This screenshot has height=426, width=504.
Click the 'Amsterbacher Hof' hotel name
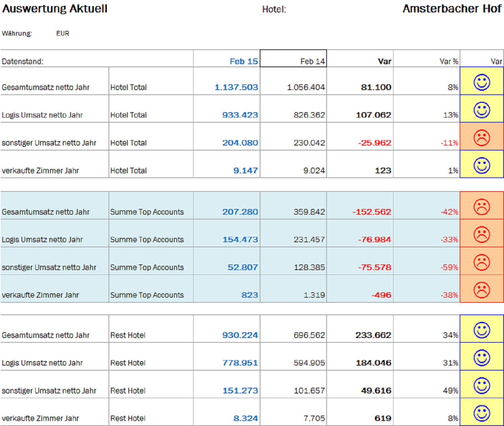(452, 9)
